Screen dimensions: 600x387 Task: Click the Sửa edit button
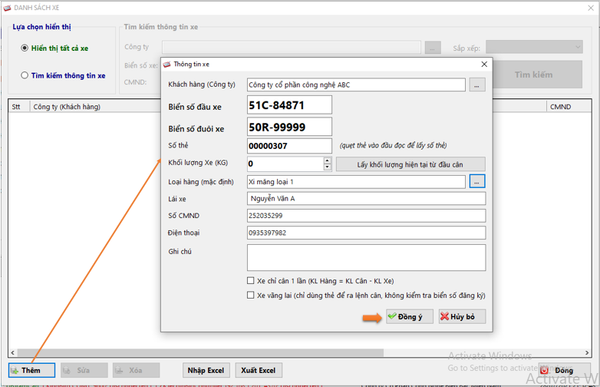click(84, 370)
